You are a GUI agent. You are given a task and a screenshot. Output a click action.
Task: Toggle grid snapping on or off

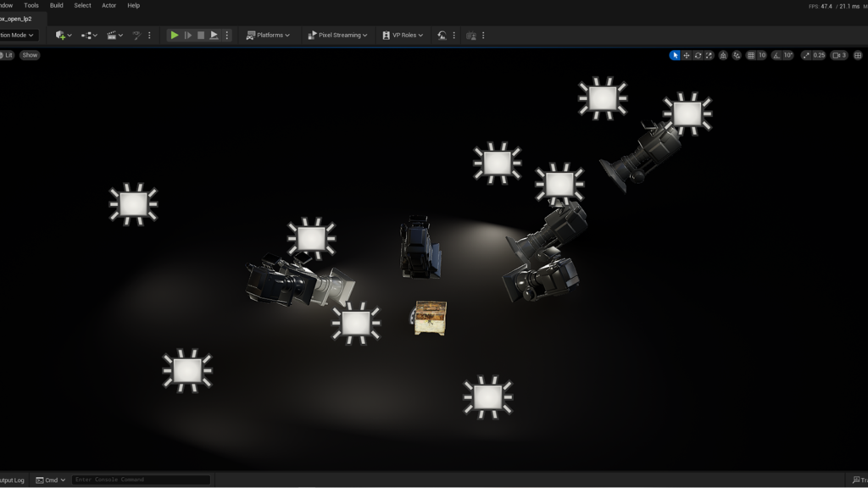click(x=750, y=55)
